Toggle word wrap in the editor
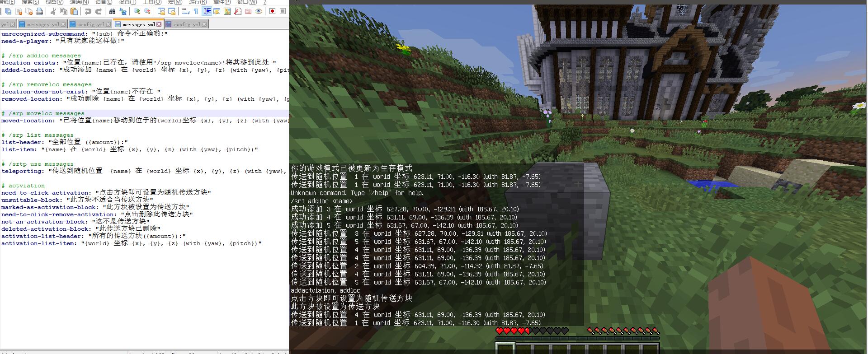This screenshot has width=868, height=354. (x=186, y=11)
